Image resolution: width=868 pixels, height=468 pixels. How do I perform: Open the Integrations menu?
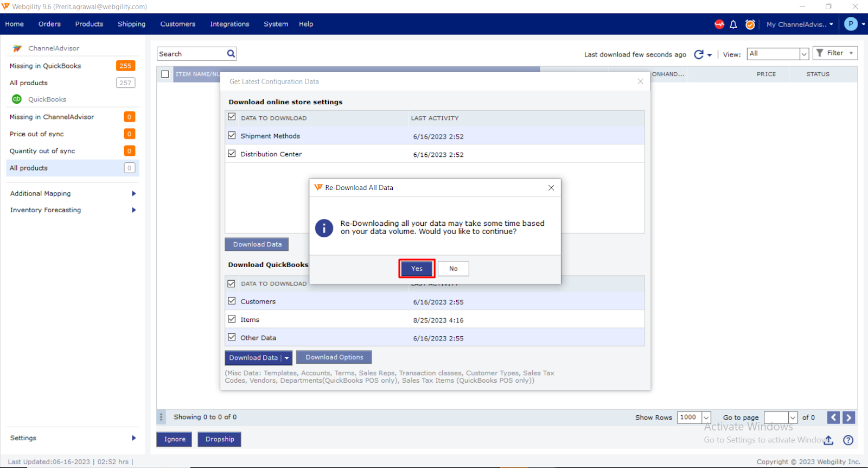pyautogui.click(x=229, y=24)
